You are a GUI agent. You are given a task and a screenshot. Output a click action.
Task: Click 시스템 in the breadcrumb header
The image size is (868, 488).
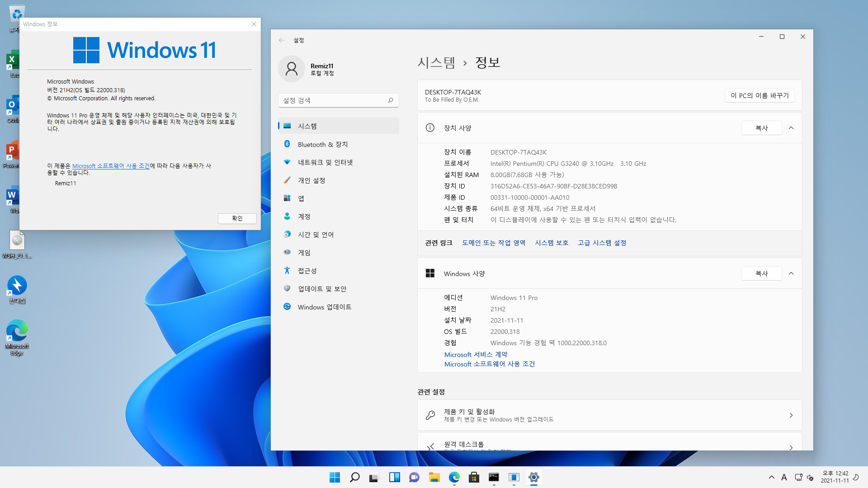(x=436, y=62)
